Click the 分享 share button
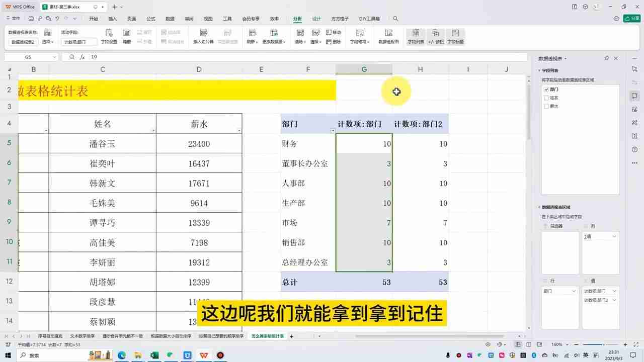Screen dimensions: 644x362 (632, 19)
